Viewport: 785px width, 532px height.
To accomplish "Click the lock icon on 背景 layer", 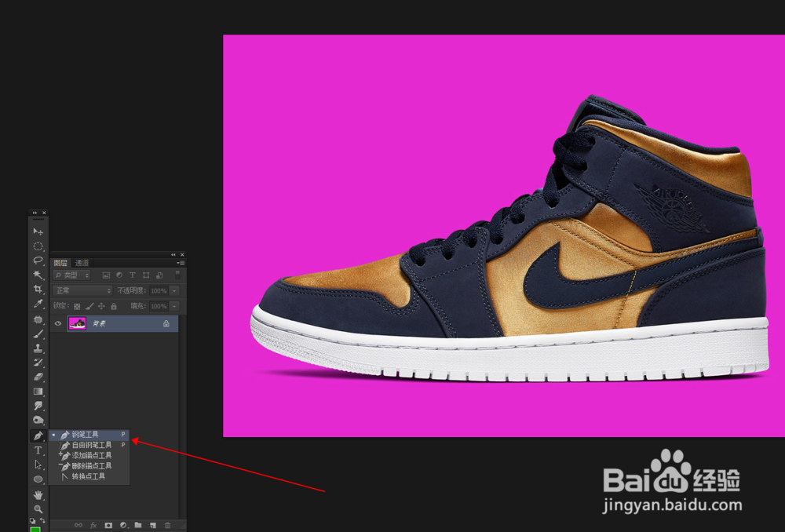I will click(x=166, y=324).
